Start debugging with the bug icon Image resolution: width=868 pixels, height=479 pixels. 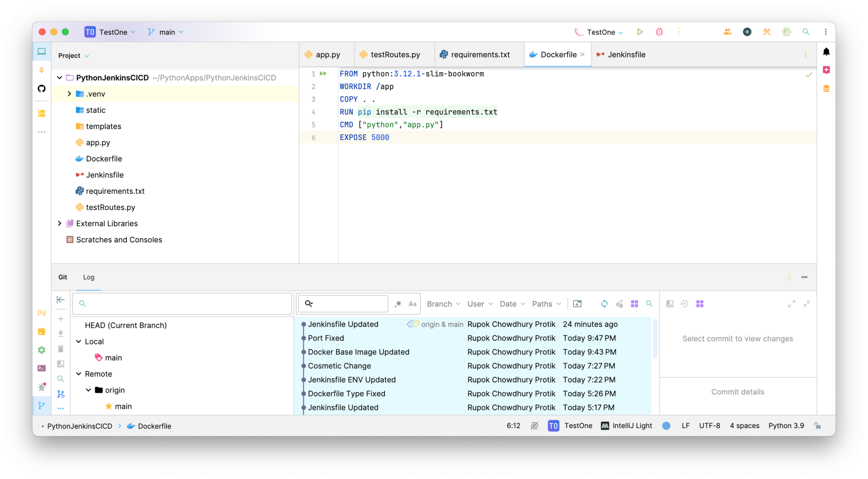click(659, 32)
